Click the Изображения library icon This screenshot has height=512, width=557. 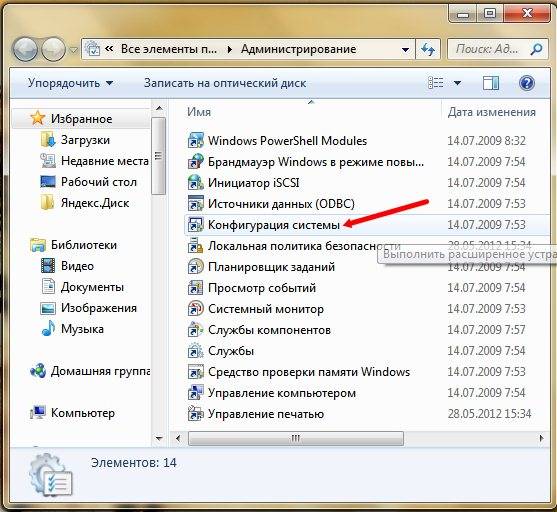tap(48, 308)
